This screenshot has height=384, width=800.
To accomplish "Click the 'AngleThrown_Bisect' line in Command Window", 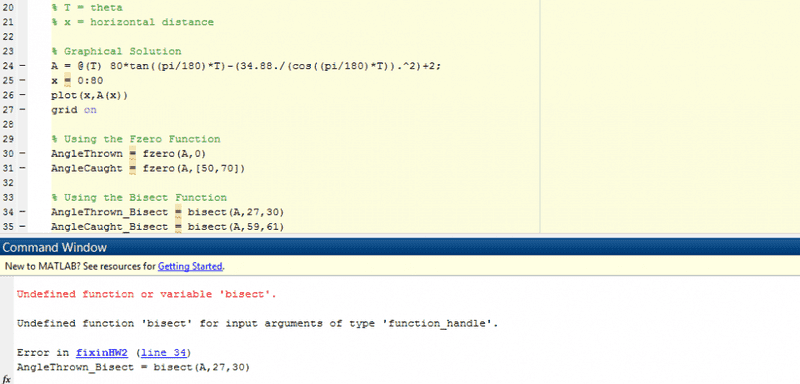I will (x=133, y=367).
